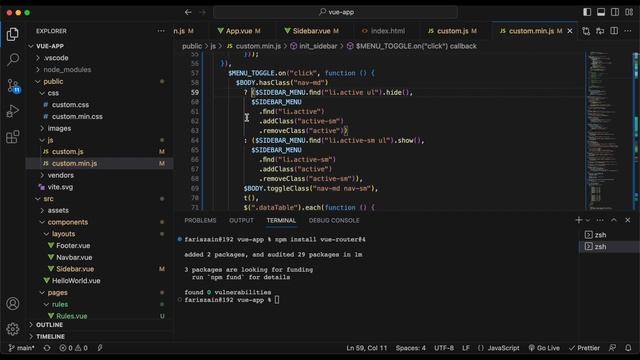This screenshot has height=360, width=640.
Task: Select the second zsh terminal instance
Action: [608, 247]
